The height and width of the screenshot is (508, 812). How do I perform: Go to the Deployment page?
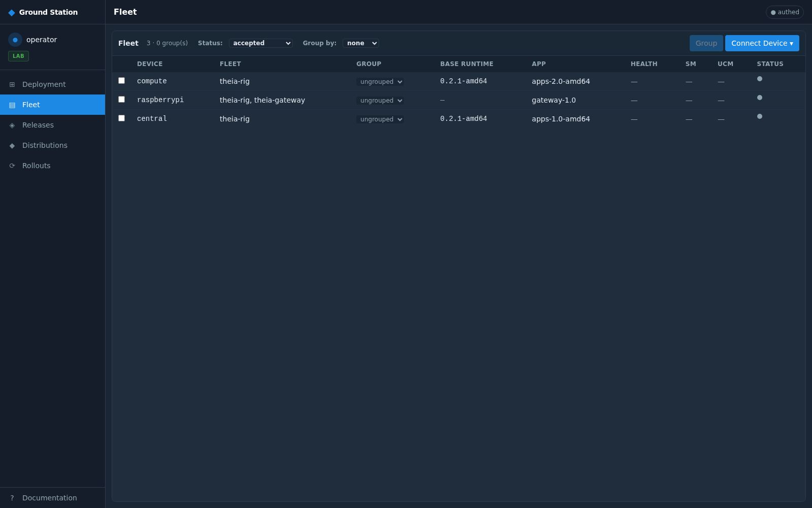(53, 84)
